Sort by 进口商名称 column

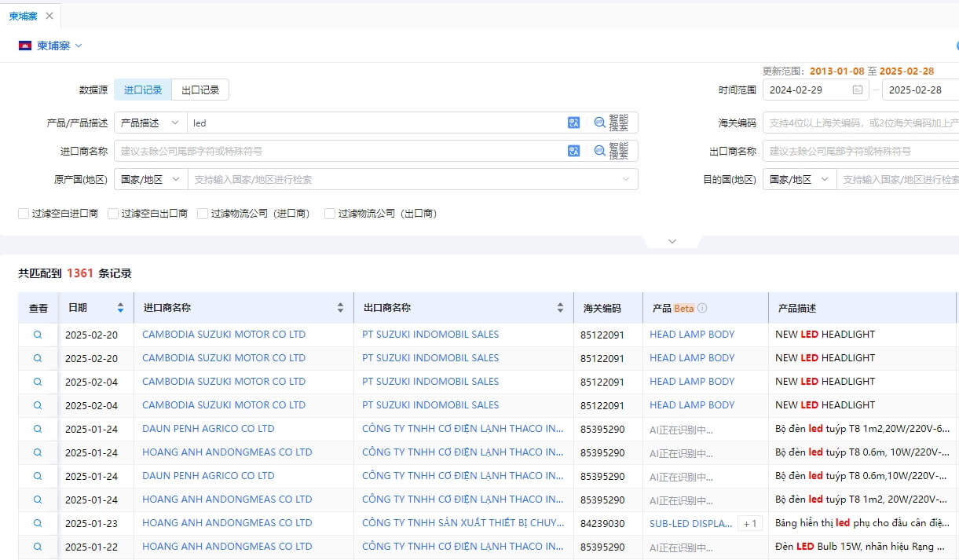[x=340, y=308]
